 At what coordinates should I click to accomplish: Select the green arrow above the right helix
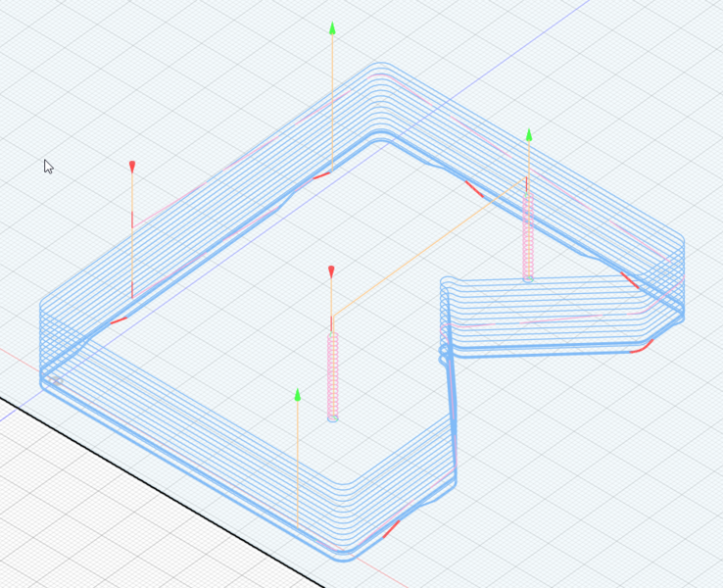coord(529,134)
